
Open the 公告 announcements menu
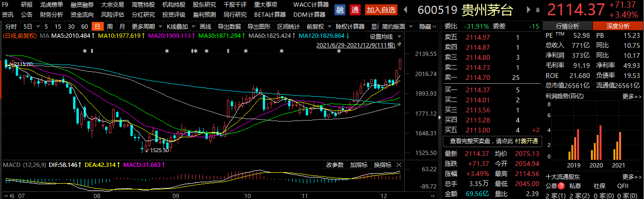click(x=27, y=14)
